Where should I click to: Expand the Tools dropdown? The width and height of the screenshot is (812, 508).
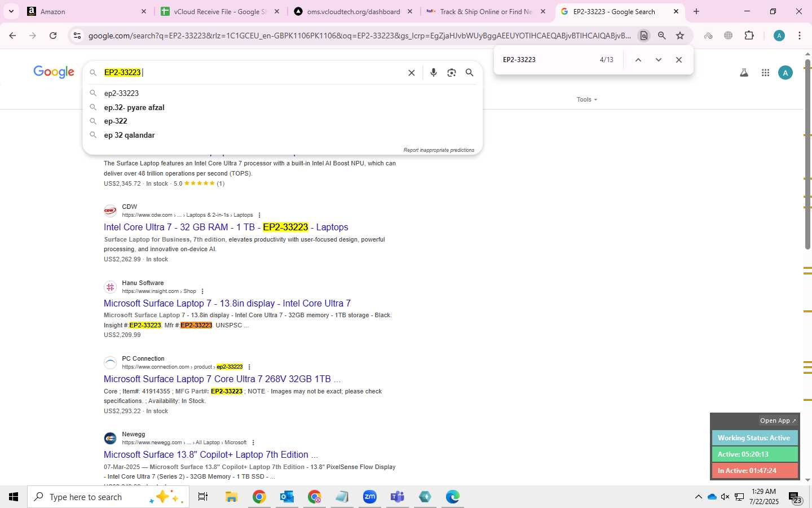[x=586, y=99]
